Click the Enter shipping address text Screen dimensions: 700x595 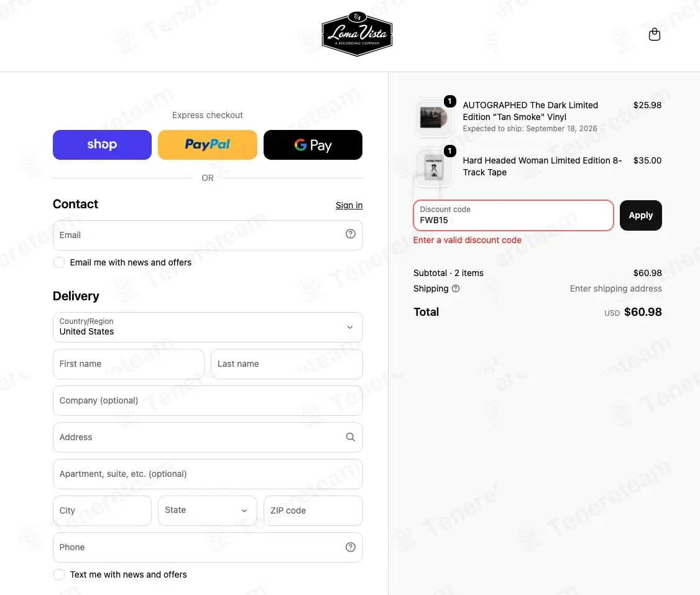tap(615, 289)
